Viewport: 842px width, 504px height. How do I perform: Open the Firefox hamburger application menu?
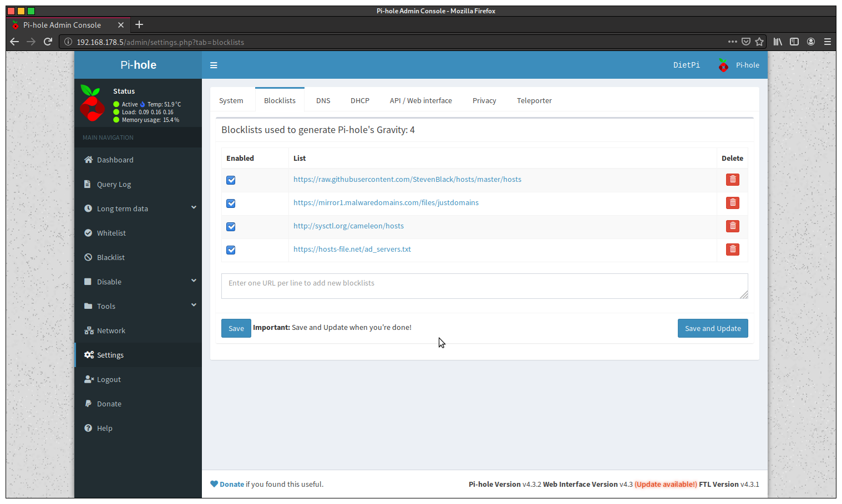click(x=828, y=42)
